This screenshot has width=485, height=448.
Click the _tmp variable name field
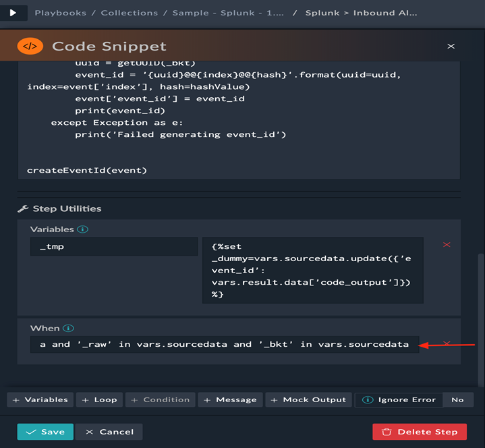(114, 247)
